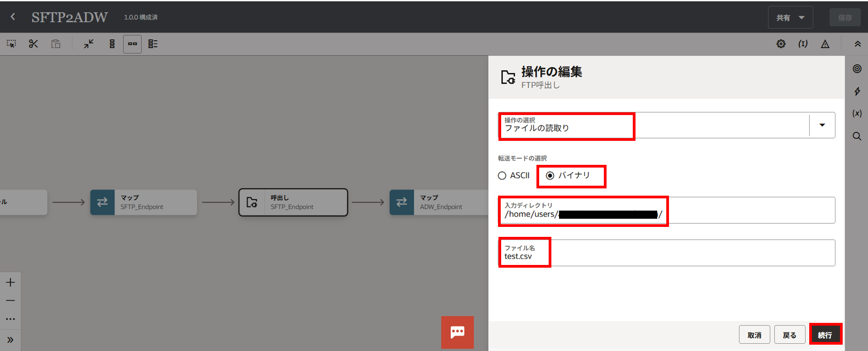Click the SFTP2ADW integration title
This screenshot has height=351, width=868.
[70, 17]
